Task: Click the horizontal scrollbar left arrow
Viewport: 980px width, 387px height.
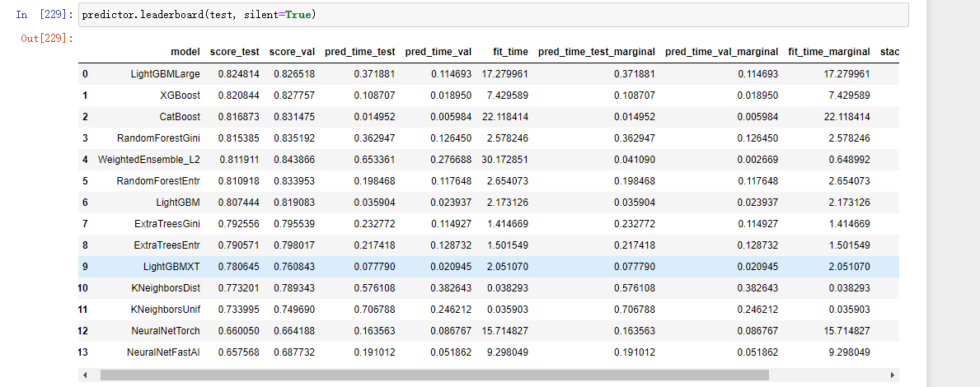Action: point(86,375)
